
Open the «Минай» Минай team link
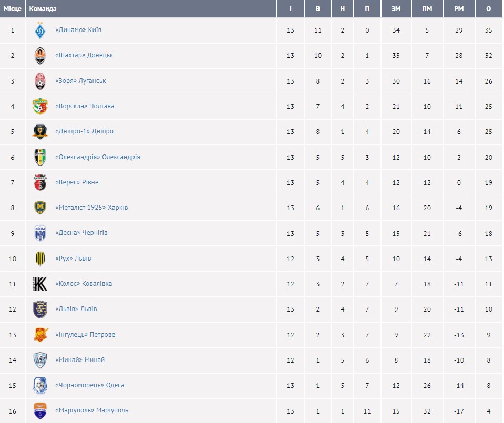point(79,360)
